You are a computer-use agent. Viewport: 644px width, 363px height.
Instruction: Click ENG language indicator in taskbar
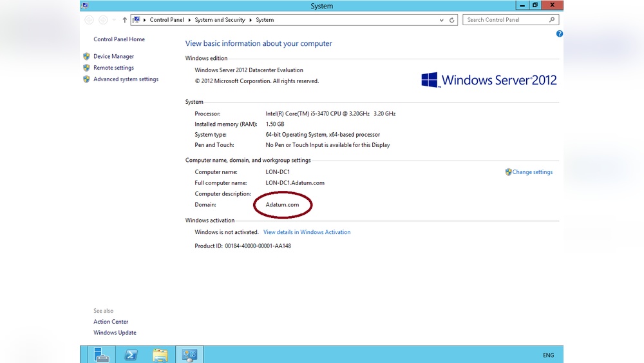(548, 355)
